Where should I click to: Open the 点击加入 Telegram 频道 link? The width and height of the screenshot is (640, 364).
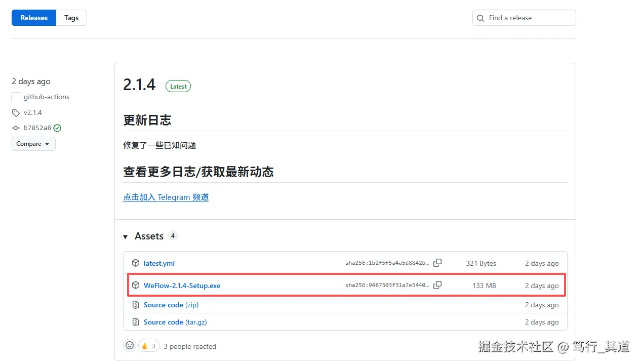[166, 197]
